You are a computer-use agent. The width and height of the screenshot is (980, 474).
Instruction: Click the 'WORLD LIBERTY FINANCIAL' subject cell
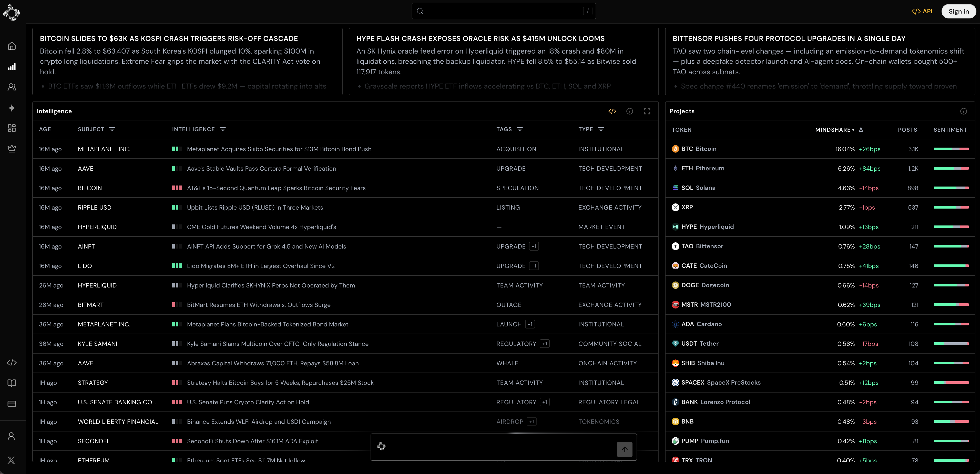(x=118, y=422)
